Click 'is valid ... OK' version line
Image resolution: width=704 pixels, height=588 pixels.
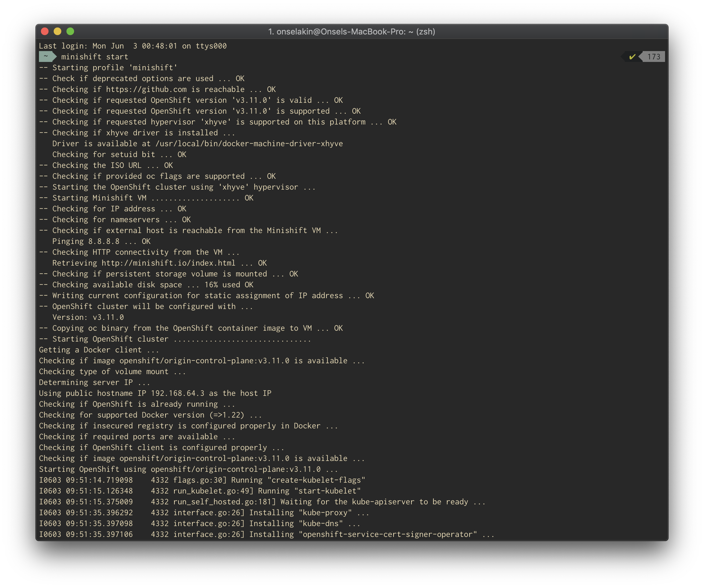point(191,100)
